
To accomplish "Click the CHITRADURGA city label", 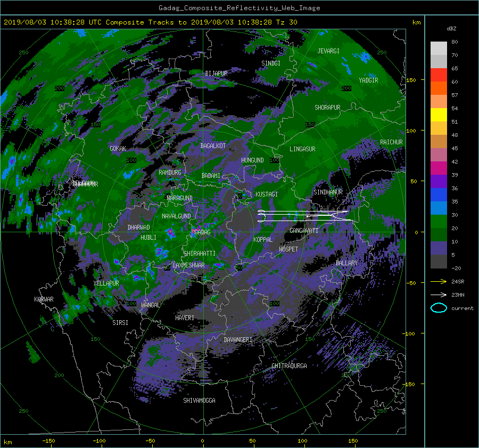I will 289,366.
